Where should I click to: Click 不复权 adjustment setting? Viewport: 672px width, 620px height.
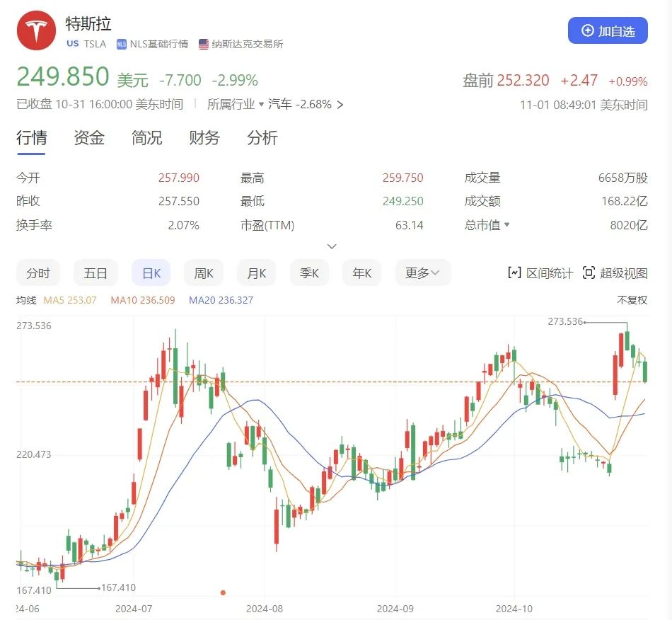[632, 300]
